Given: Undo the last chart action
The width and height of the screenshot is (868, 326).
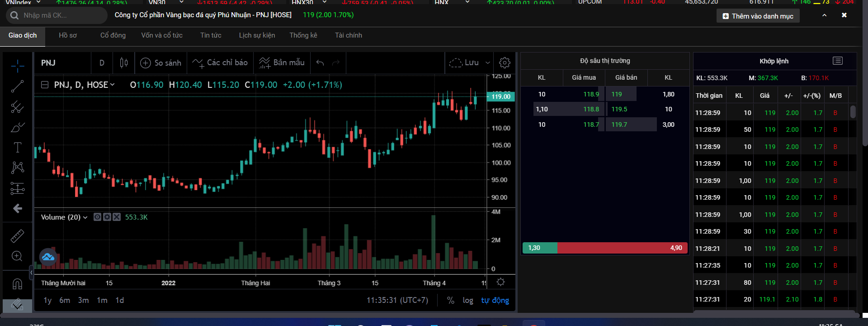Looking at the screenshot, I should pos(320,63).
